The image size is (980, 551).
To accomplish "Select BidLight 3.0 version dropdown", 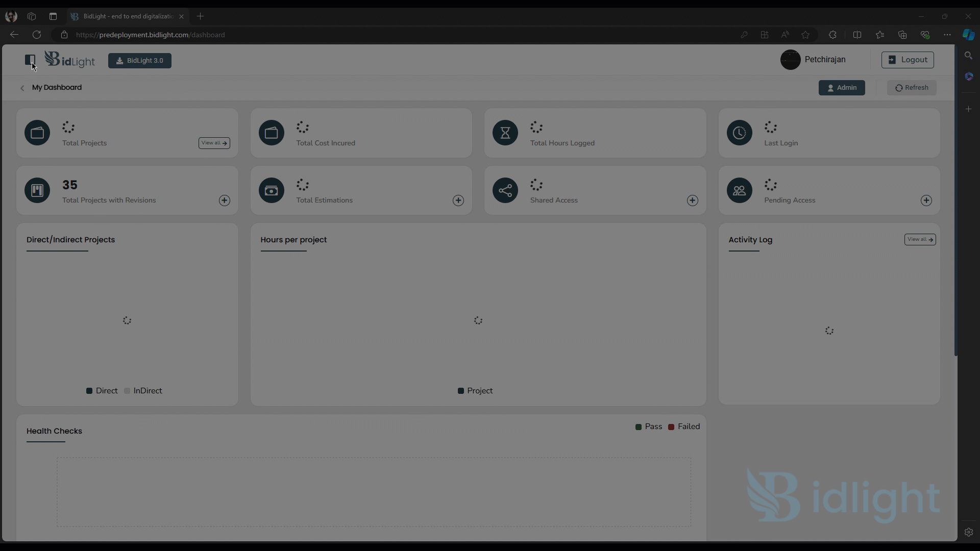I will pyautogui.click(x=140, y=61).
